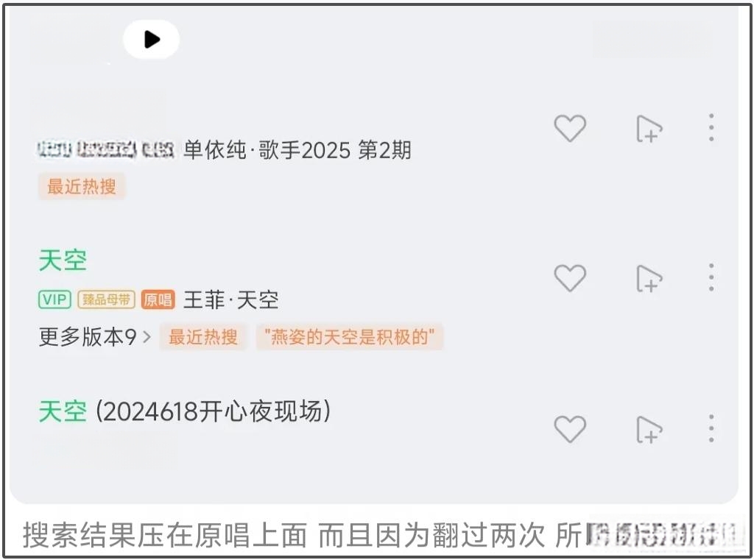This screenshot has width=754, height=560.
Task: Add 王菲 天空 to playlist
Action: click(649, 278)
